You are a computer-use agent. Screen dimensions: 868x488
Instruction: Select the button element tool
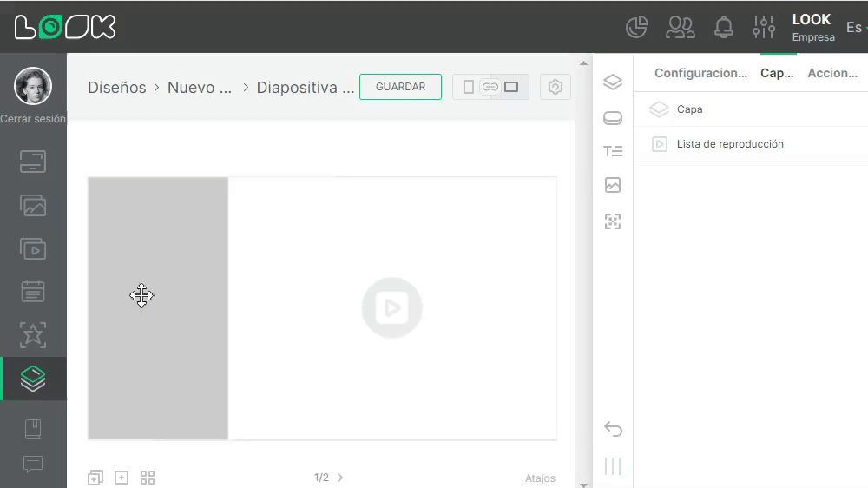[x=613, y=118]
